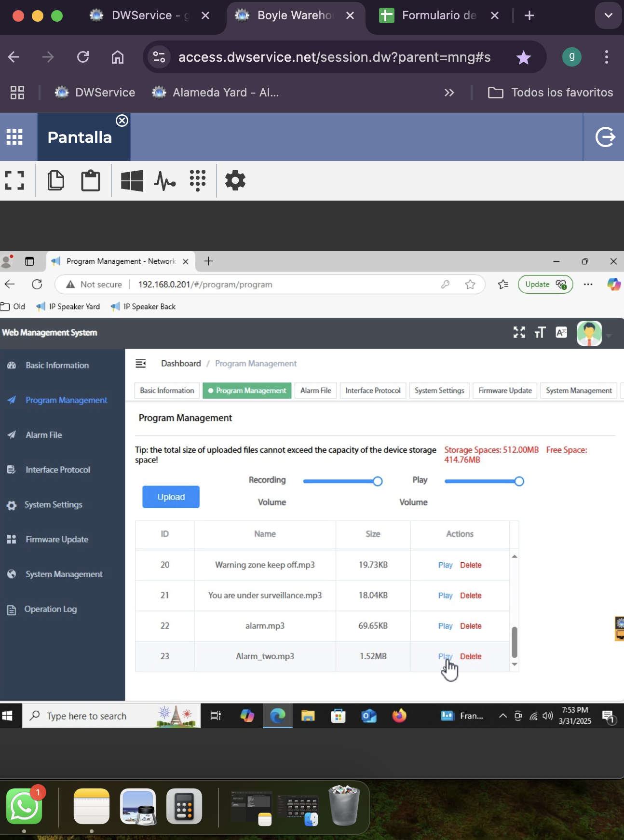624x840 pixels.
Task: Toggle web page fullscreen icon in header
Action: tap(519, 332)
